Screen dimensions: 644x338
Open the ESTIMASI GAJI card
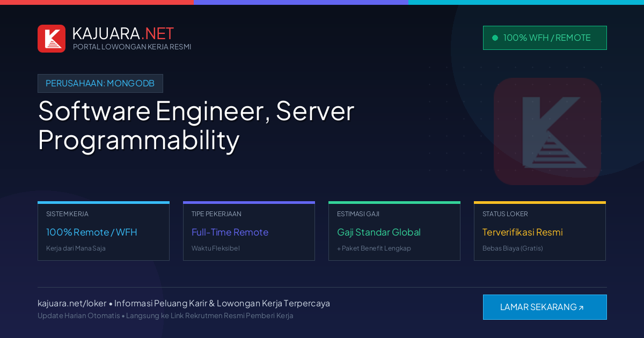(394, 231)
